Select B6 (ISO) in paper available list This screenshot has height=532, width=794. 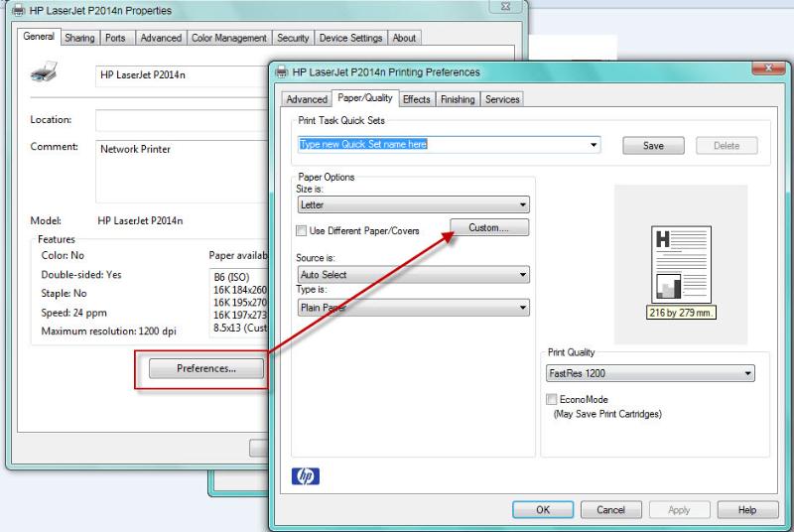pos(231,277)
